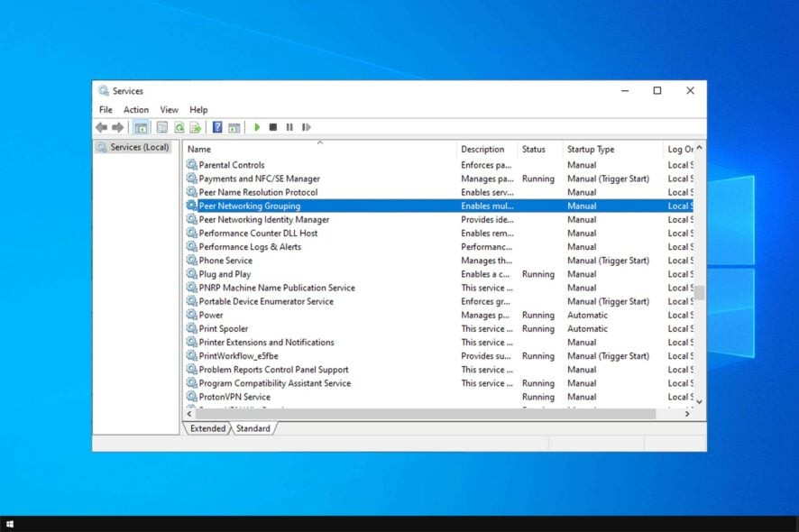Switch to the Standard tab
Image resolution: width=799 pixels, height=532 pixels.
253,428
